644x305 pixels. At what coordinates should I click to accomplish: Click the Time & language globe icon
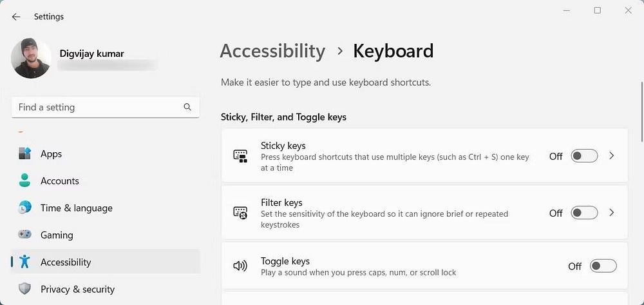point(24,208)
